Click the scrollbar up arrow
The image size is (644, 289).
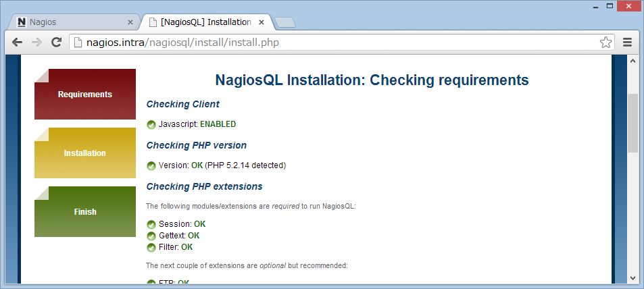pyautogui.click(x=633, y=61)
